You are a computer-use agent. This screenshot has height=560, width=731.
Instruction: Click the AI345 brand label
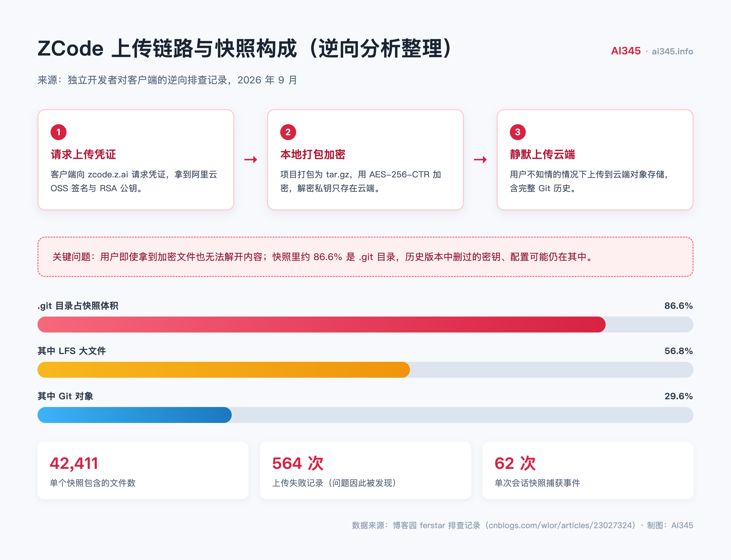(x=626, y=51)
